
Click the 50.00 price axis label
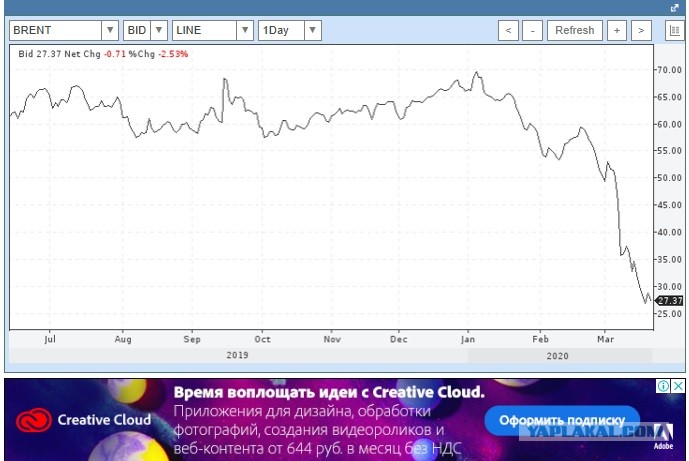[x=669, y=178]
